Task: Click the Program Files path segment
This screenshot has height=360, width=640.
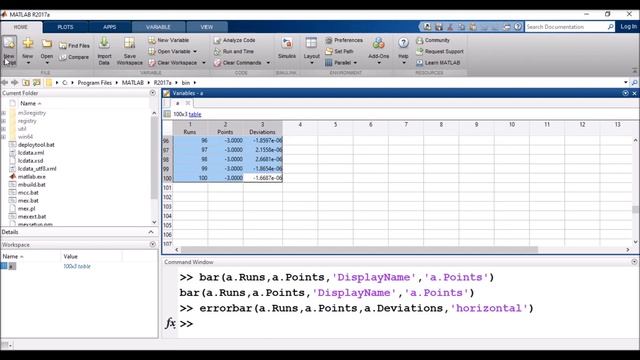Action: [x=95, y=82]
